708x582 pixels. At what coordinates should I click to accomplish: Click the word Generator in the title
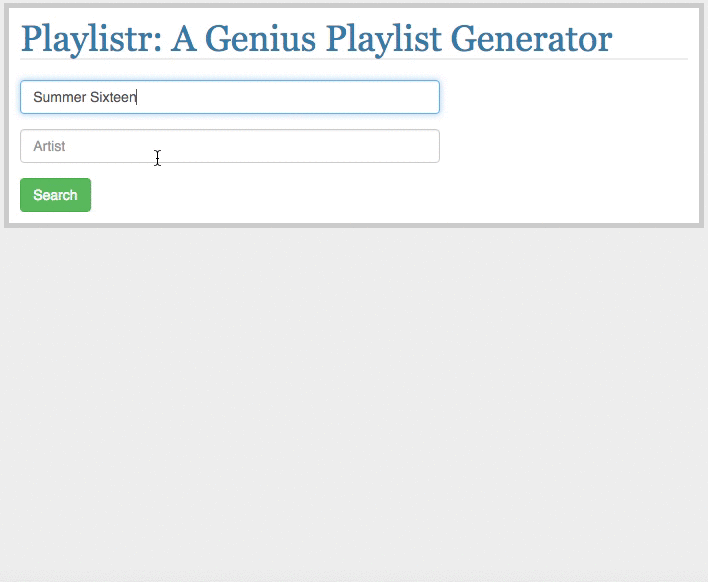531,39
